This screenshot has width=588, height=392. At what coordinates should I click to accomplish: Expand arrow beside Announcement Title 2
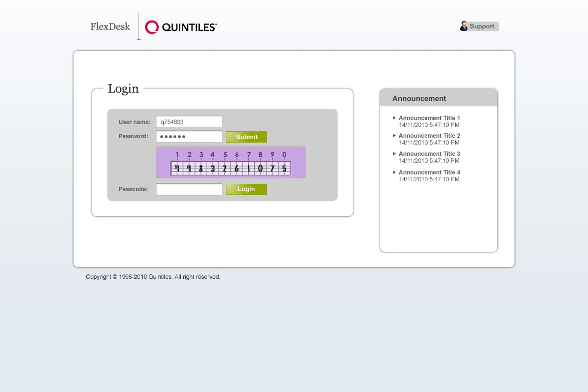click(x=394, y=135)
